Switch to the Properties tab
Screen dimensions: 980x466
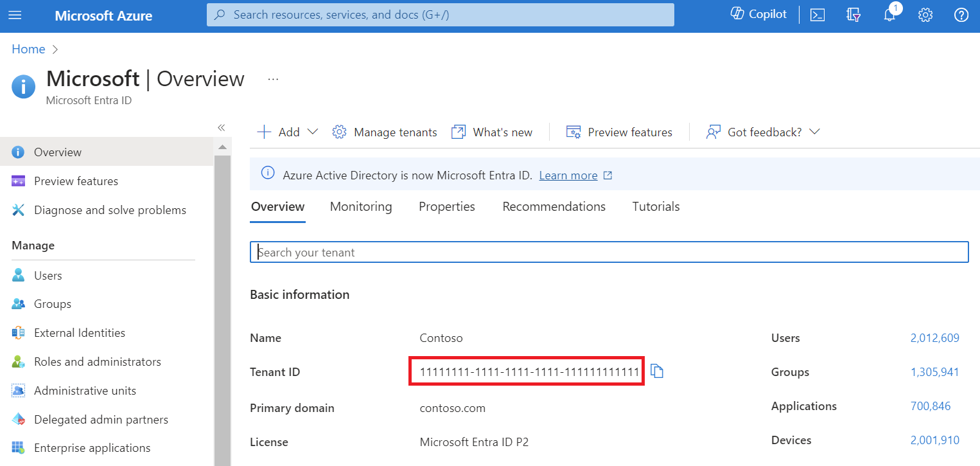pos(447,206)
